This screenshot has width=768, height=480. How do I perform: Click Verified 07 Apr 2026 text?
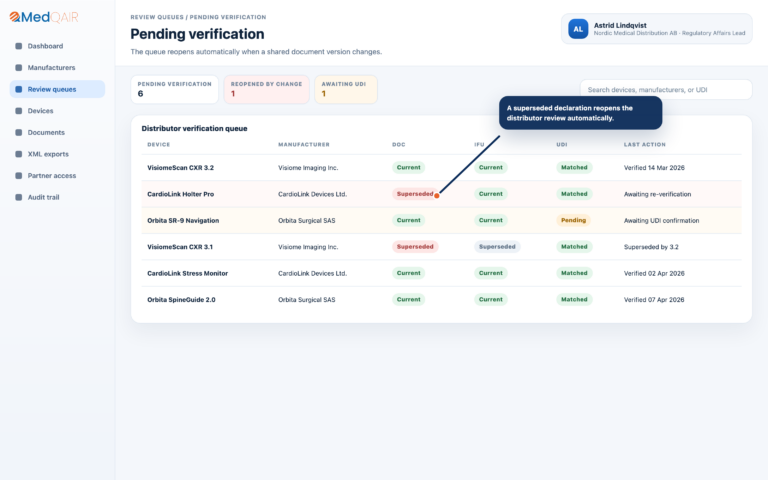(x=654, y=300)
